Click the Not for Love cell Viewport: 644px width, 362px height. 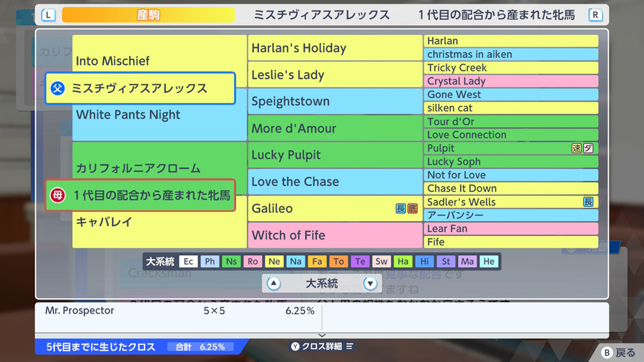(511, 175)
